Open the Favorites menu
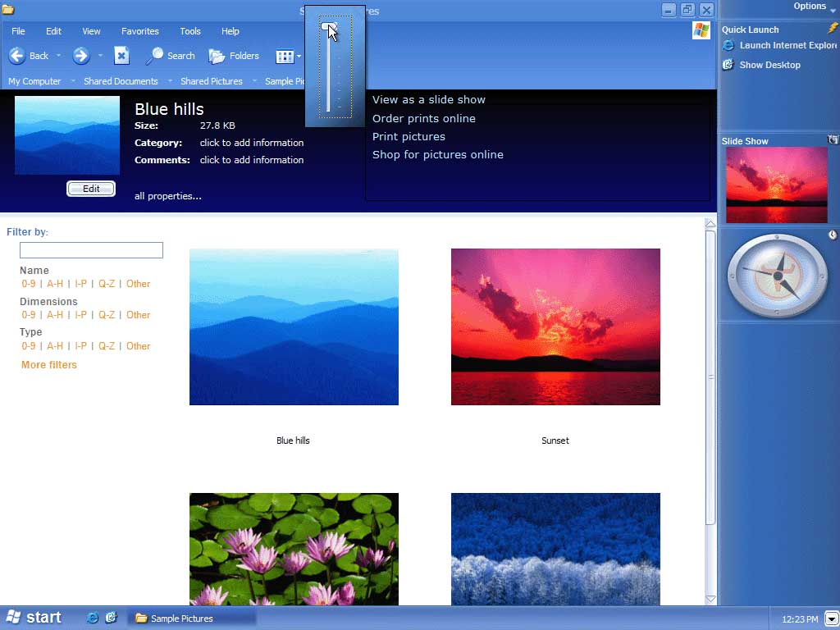Viewport: 840px width, 630px height. tap(140, 31)
